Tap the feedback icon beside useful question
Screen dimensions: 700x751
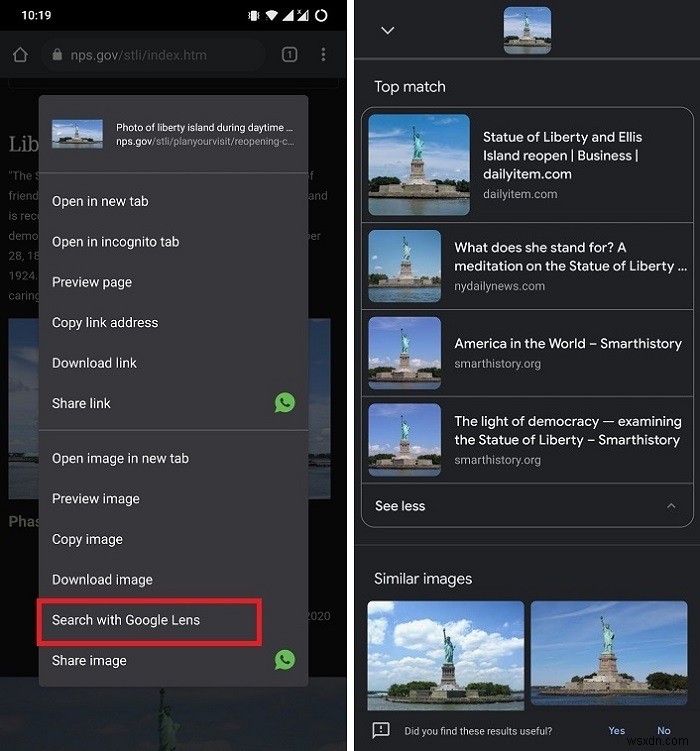[x=381, y=730]
